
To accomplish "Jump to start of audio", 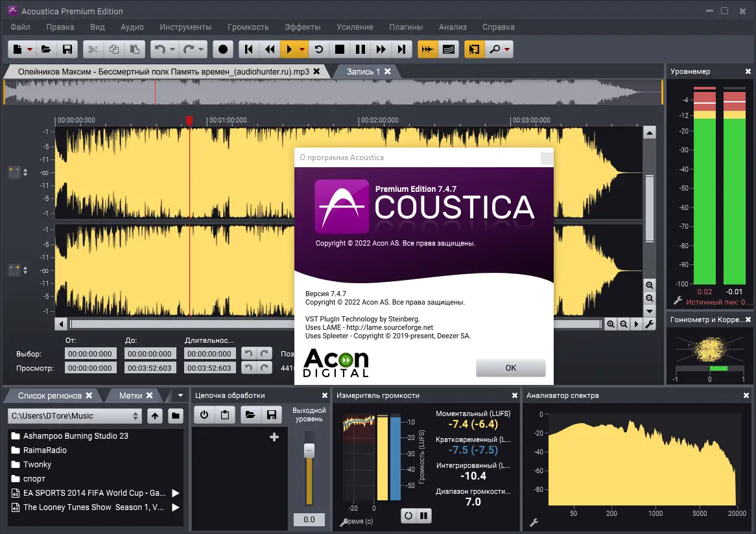I will pyautogui.click(x=249, y=49).
